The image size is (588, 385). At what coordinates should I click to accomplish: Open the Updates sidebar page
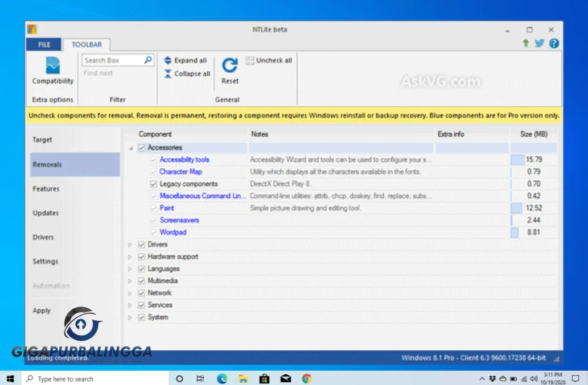[x=75, y=213]
